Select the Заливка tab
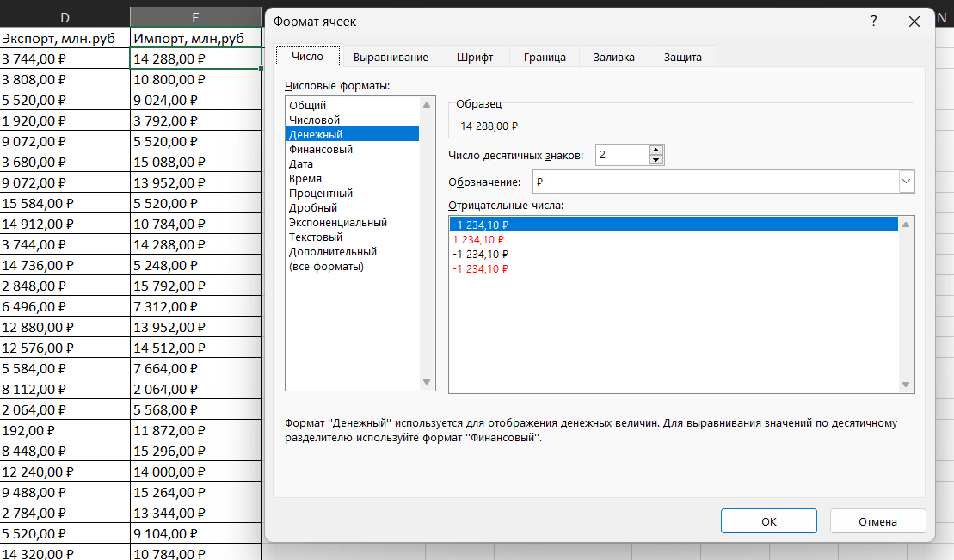This screenshot has width=954, height=560. click(x=613, y=57)
